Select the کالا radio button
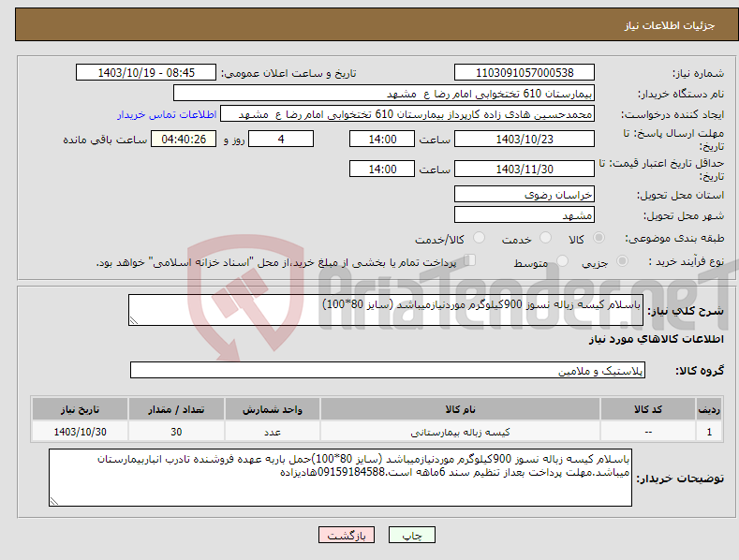The width and height of the screenshot is (739, 560). point(599,238)
